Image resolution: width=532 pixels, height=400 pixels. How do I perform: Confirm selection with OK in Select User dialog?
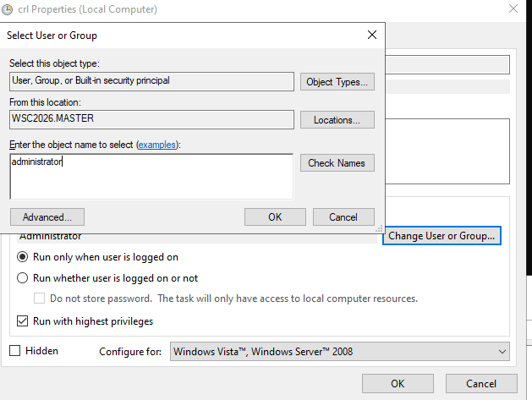pos(275,216)
